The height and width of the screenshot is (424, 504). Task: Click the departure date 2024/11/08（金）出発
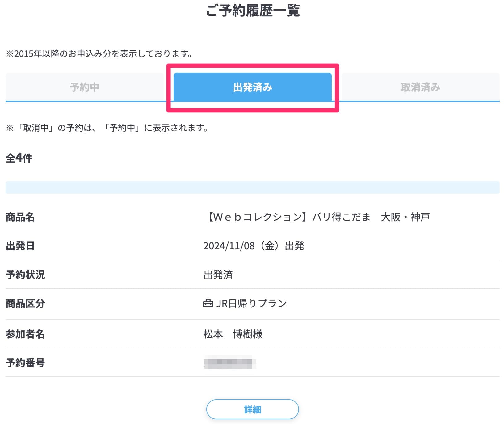coord(254,246)
